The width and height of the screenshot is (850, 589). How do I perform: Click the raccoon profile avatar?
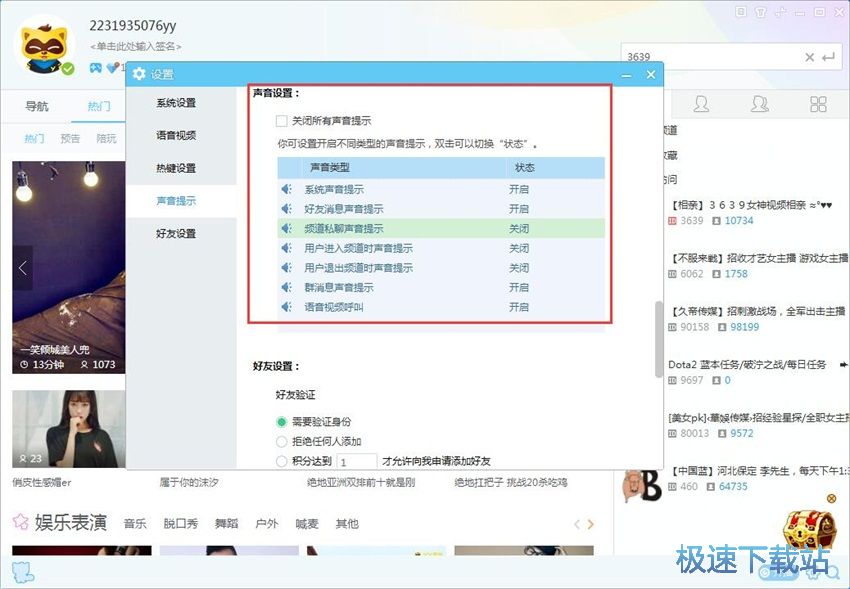44,48
